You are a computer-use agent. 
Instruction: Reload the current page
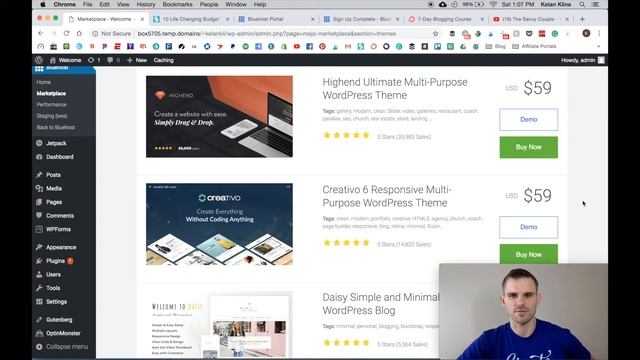point(66,33)
